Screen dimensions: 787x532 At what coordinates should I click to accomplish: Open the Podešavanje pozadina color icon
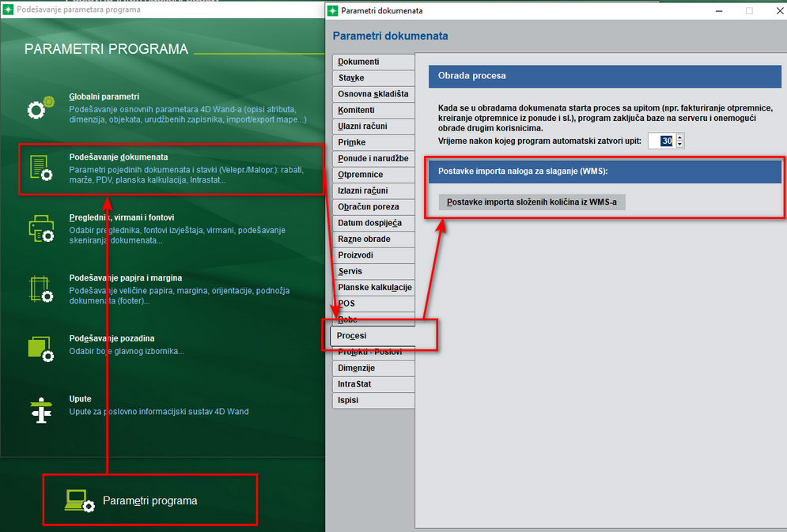coord(40,349)
